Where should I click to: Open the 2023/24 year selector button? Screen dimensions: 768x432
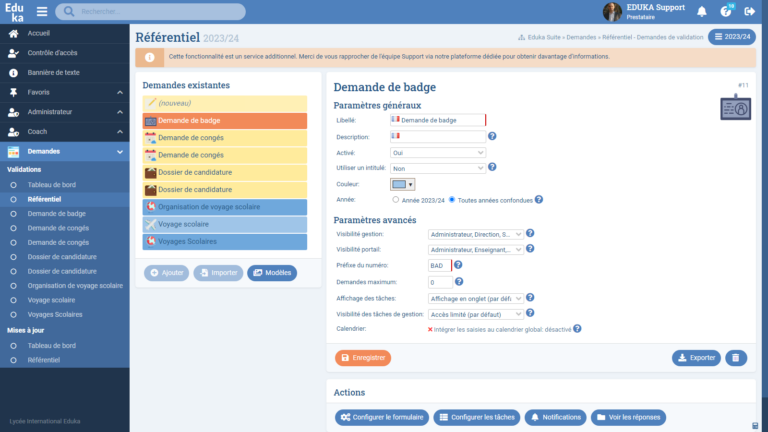coord(732,37)
